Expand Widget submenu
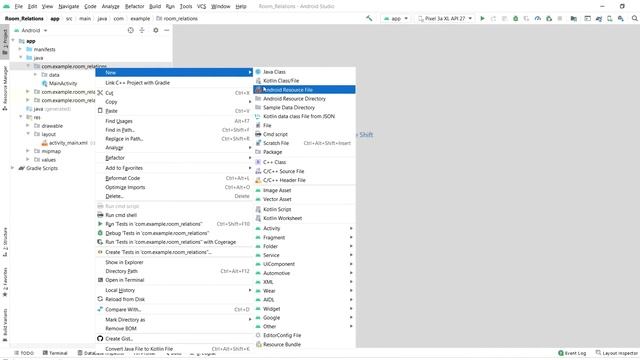The width and height of the screenshot is (640, 360). 304,309
